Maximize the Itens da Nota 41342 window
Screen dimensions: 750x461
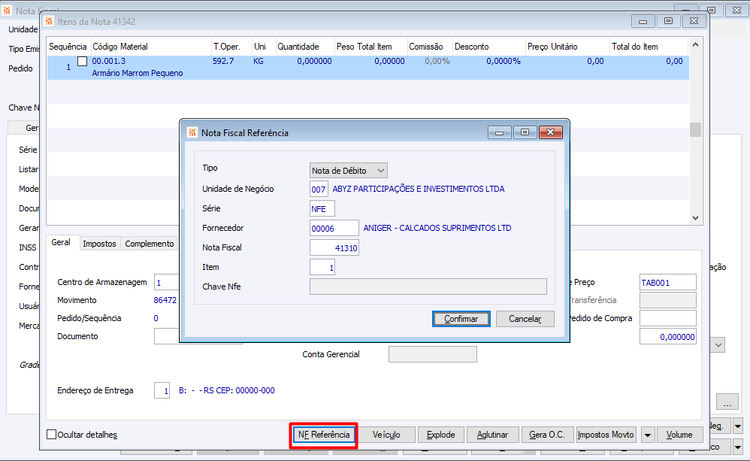tap(668, 21)
